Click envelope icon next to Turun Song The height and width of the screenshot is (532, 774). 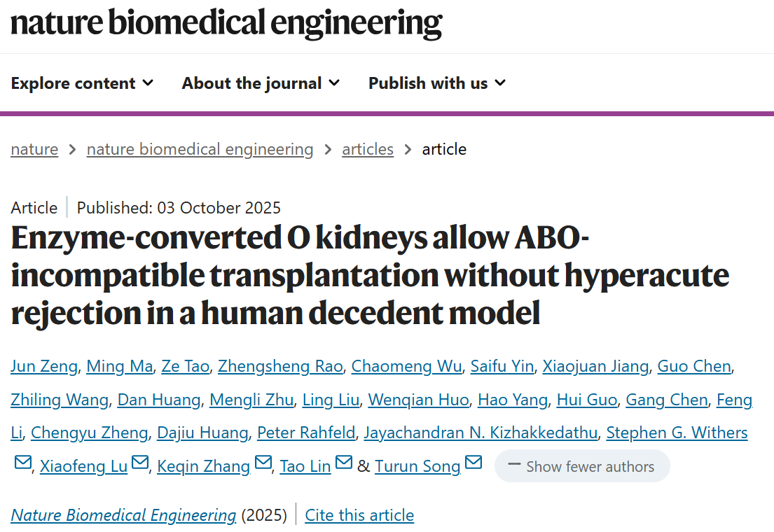pos(474,463)
